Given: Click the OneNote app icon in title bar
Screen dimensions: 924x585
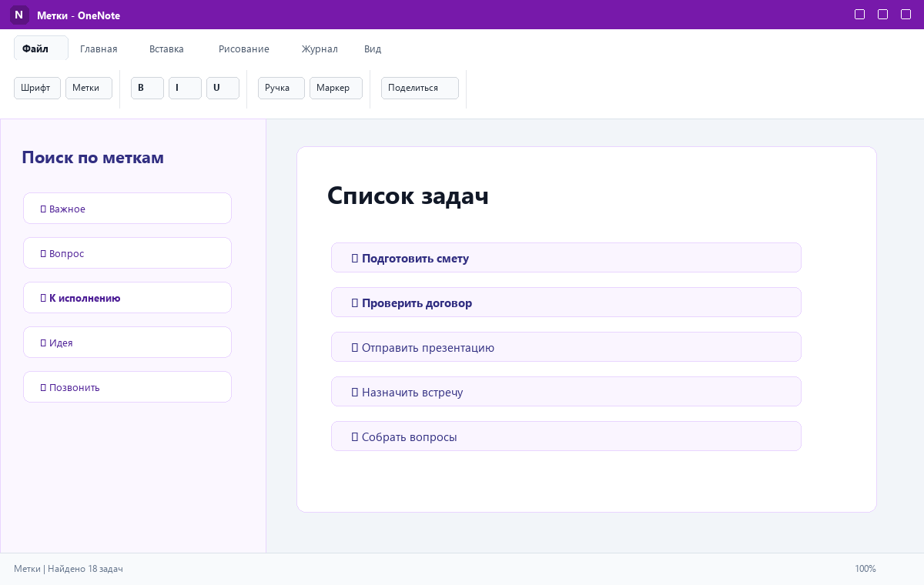Looking at the screenshot, I should click(18, 15).
